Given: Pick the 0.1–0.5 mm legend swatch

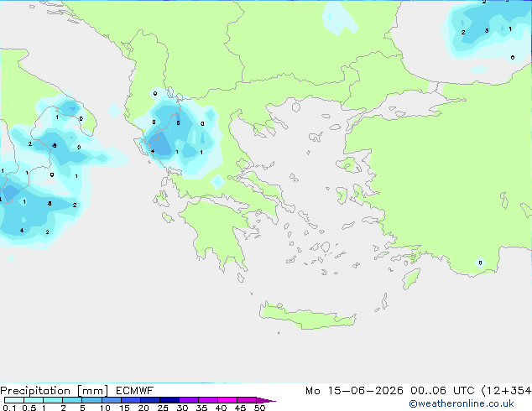Looking at the screenshot, I should 14,400.
